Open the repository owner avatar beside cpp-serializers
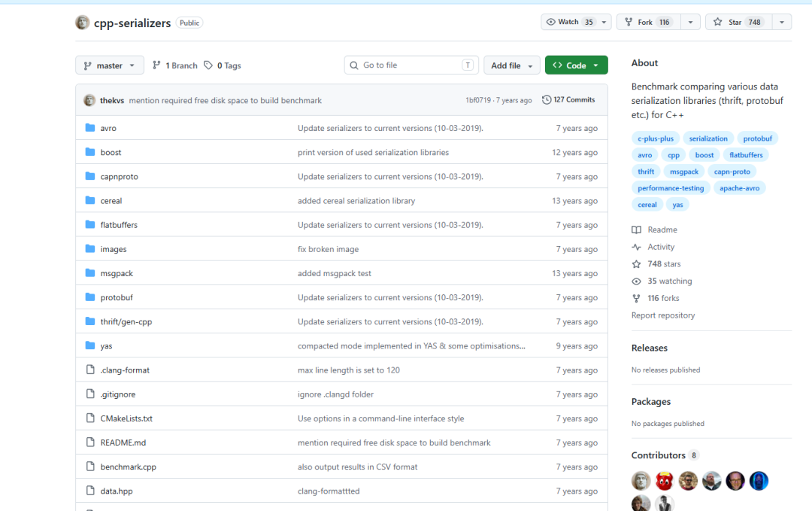 click(x=83, y=23)
